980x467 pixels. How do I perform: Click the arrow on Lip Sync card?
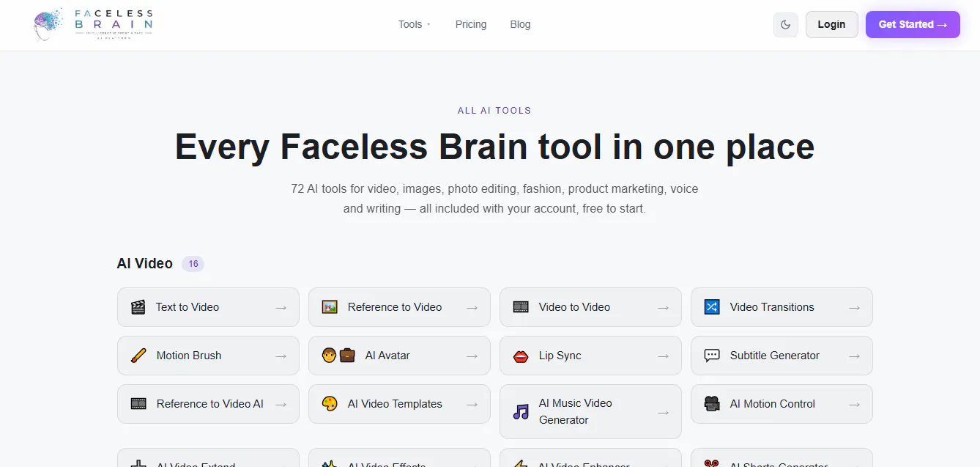[x=663, y=356]
